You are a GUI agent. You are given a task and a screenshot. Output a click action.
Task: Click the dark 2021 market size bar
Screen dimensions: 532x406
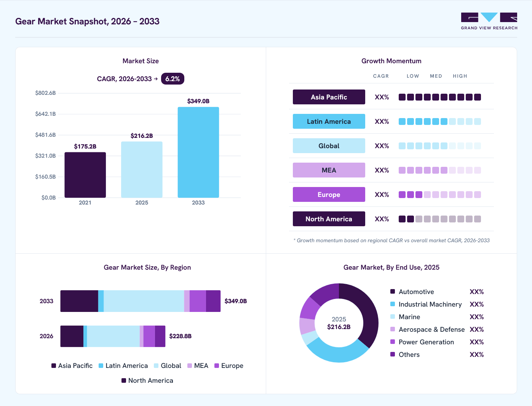[85, 175]
